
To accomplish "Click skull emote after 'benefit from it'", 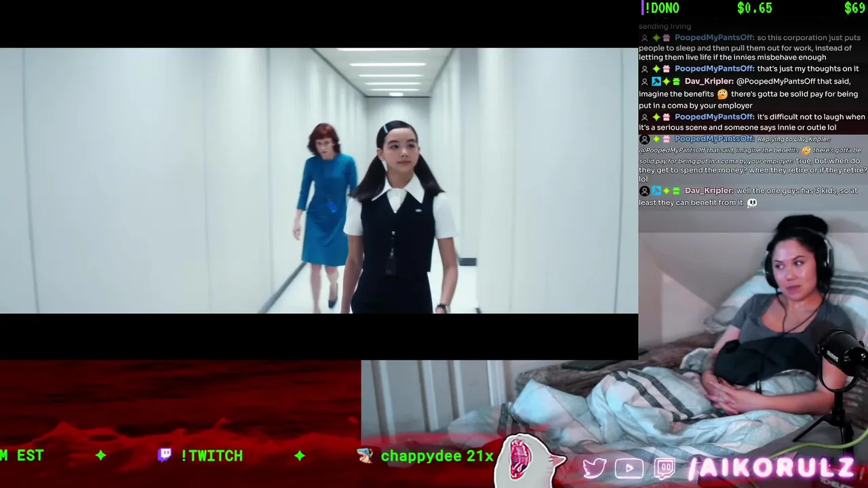I will click(752, 203).
